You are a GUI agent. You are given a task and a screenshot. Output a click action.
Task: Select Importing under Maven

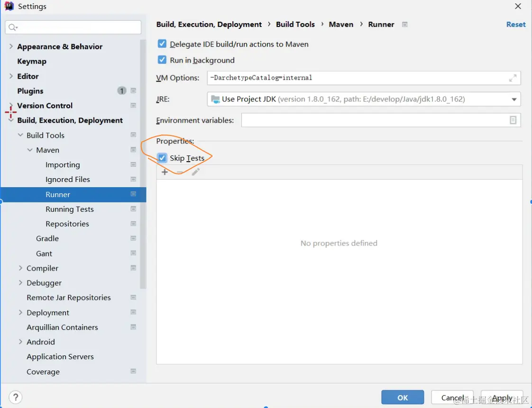click(x=63, y=164)
